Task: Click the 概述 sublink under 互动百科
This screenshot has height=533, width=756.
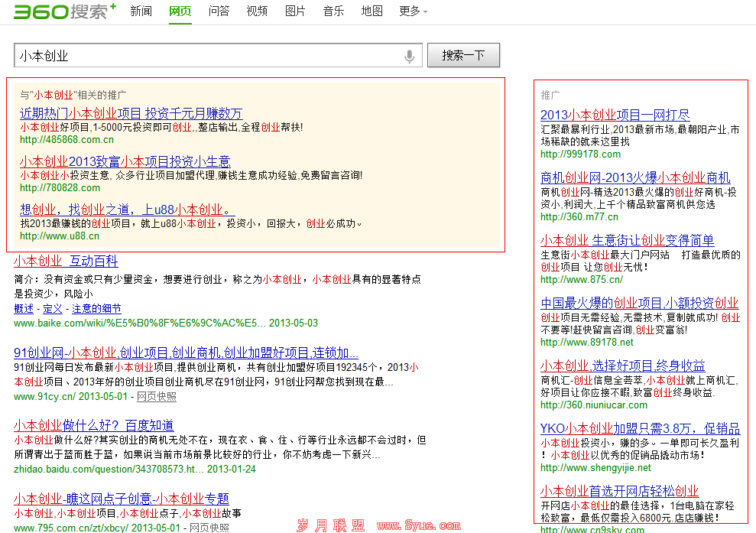Action: coord(24,309)
